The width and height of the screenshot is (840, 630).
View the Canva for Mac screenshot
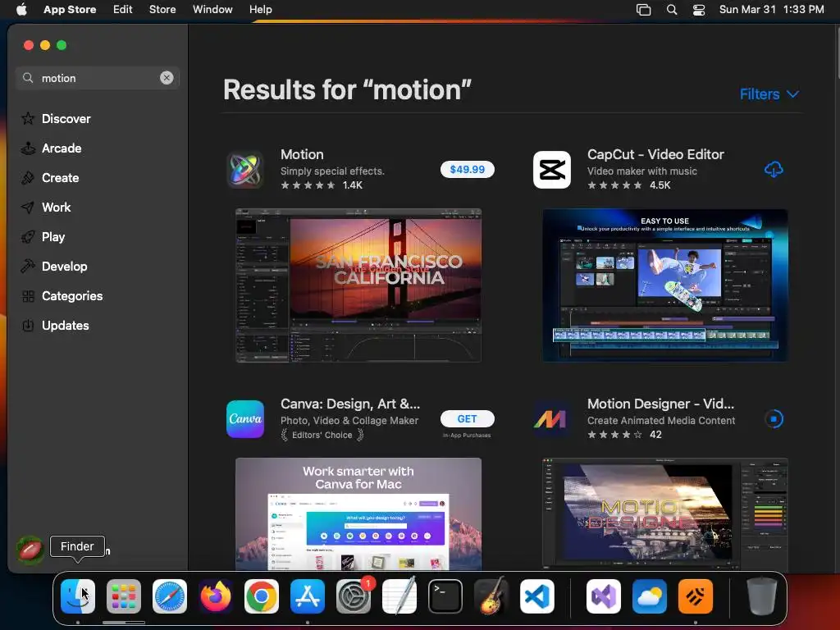[358, 514]
